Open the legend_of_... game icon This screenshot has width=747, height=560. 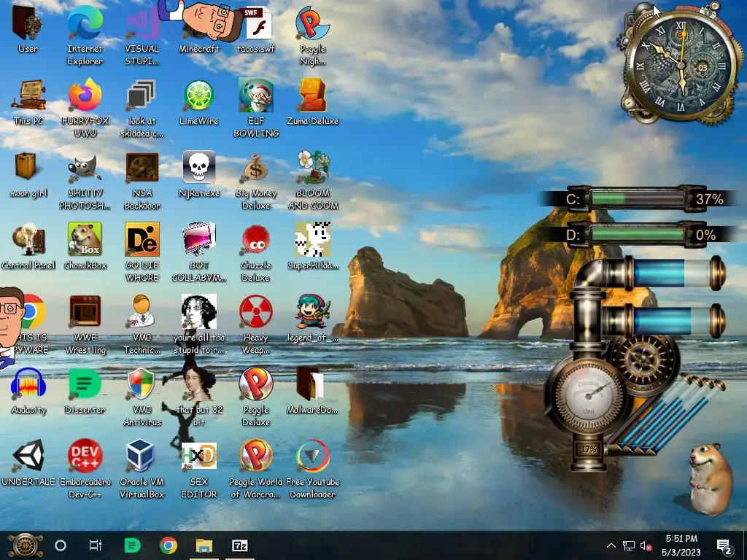(312, 311)
